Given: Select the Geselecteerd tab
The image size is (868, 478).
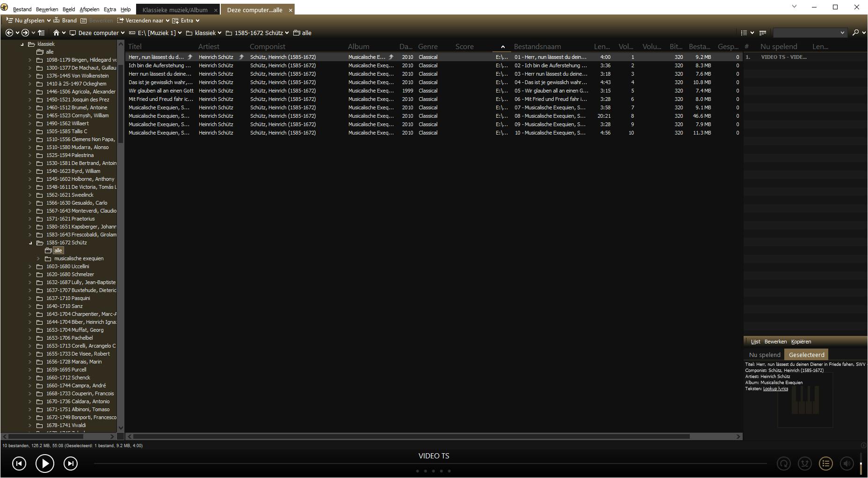Looking at the screenshot, I should (x=806, y=355).
